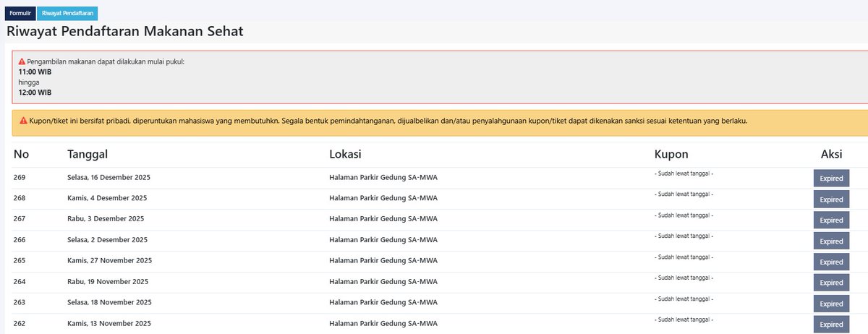Select date Kamis, 13 November 2025
This screenshot has height=334, width=868.
click(108, 324)
